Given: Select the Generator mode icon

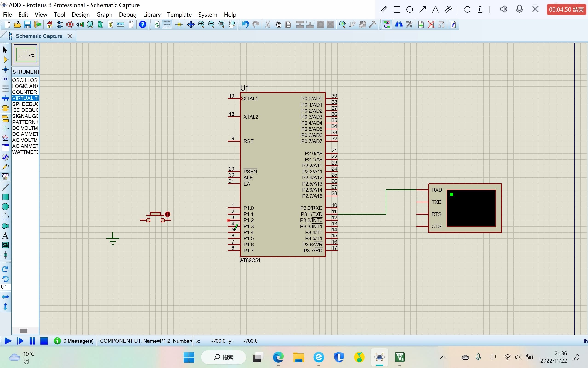Looking at the screenshot, I should point(5,158).
